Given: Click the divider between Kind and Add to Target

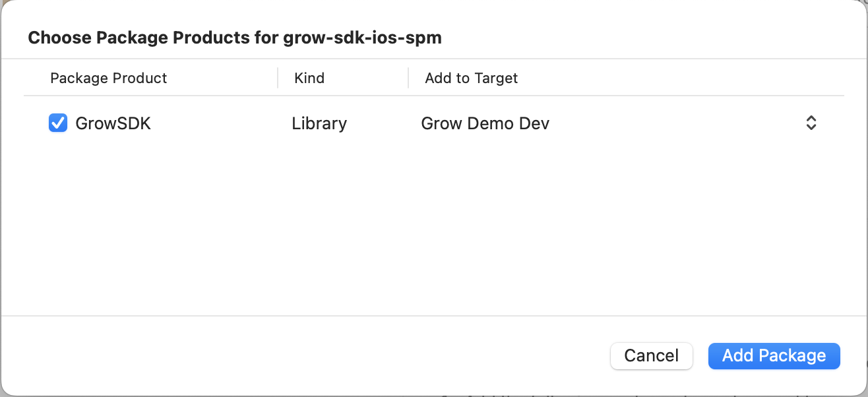Looking at the screenshot, I should pos(408,78).
